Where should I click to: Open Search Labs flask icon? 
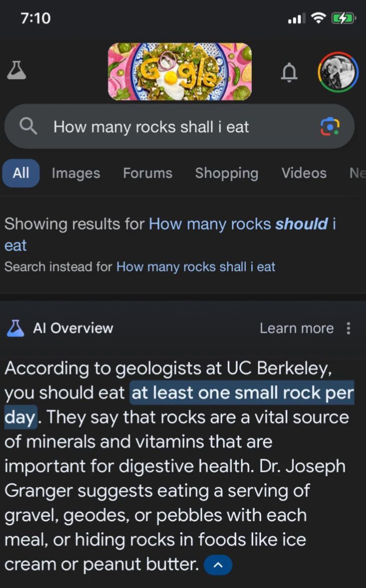coord(17,71)
